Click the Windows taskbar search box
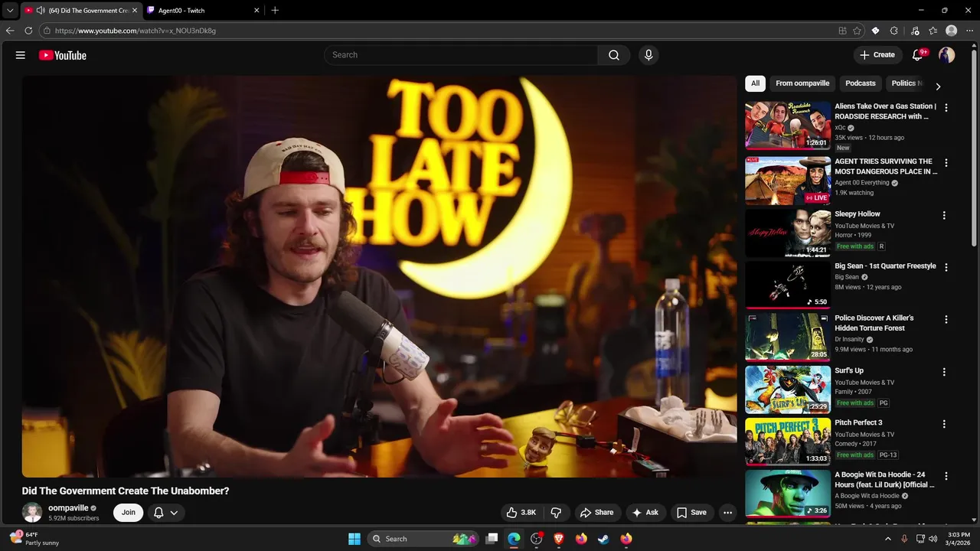 tap(423, 539)
